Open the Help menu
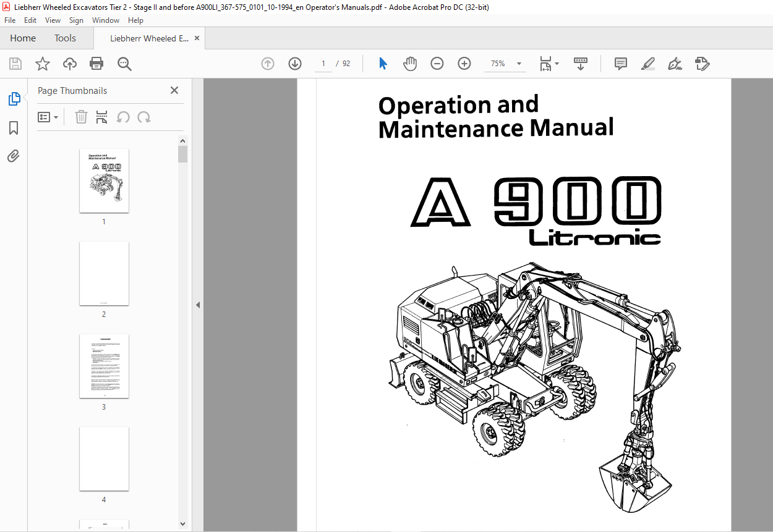Screen dimensions: 773x532 click(135, 20)
